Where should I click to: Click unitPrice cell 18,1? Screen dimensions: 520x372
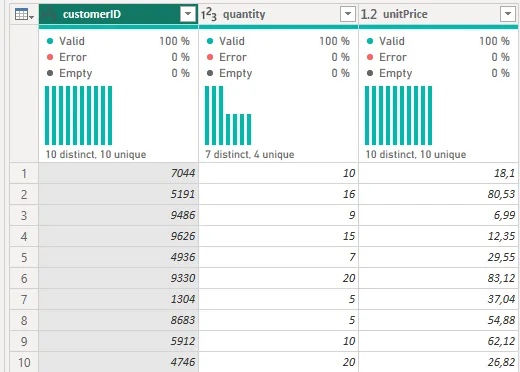[x=438, y=173]
